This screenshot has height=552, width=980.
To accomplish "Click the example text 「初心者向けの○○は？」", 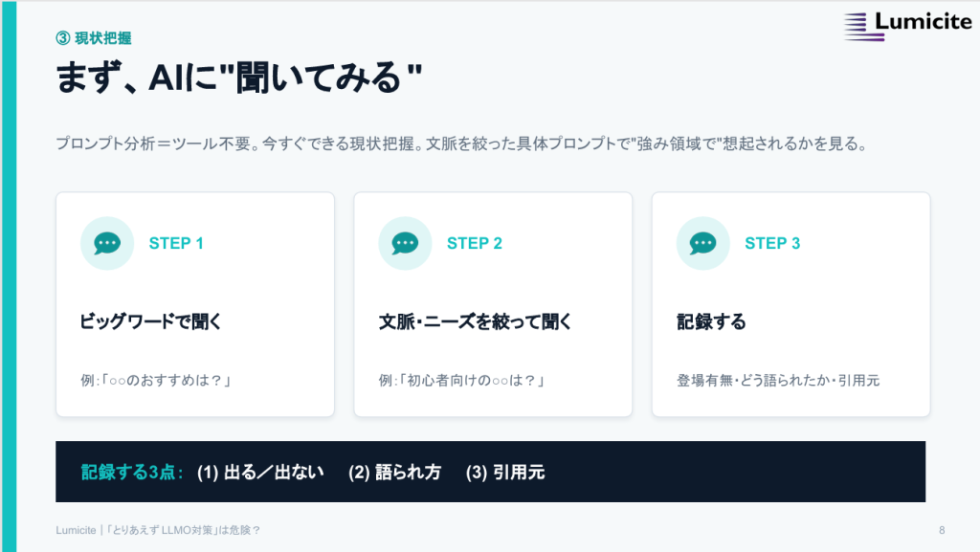I will coord(473,381).
